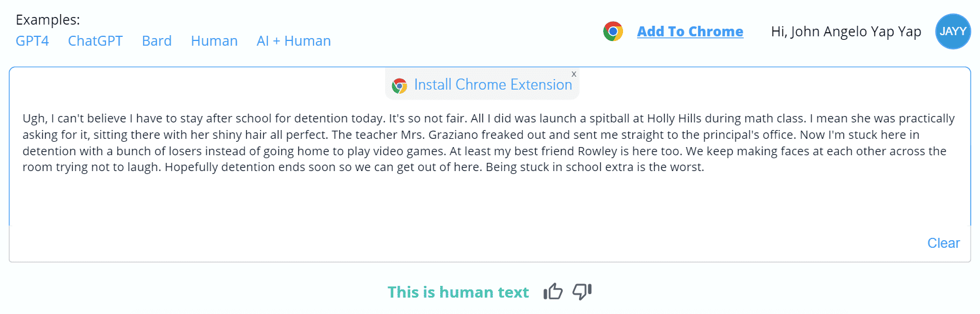Open the Add To Chrome link
Viewport: 980px width, 314px height.
point(690,32)
